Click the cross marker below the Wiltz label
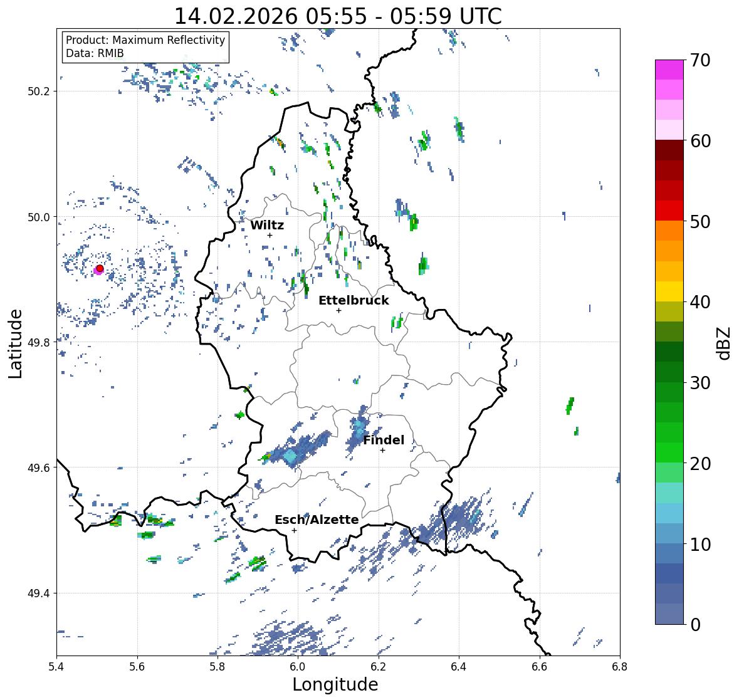This screenshot has width=739, height=700. point(270,235)
